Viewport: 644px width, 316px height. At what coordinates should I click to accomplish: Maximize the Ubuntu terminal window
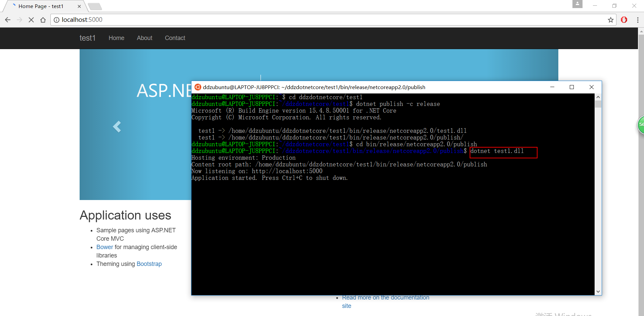(x=572, y=87)
